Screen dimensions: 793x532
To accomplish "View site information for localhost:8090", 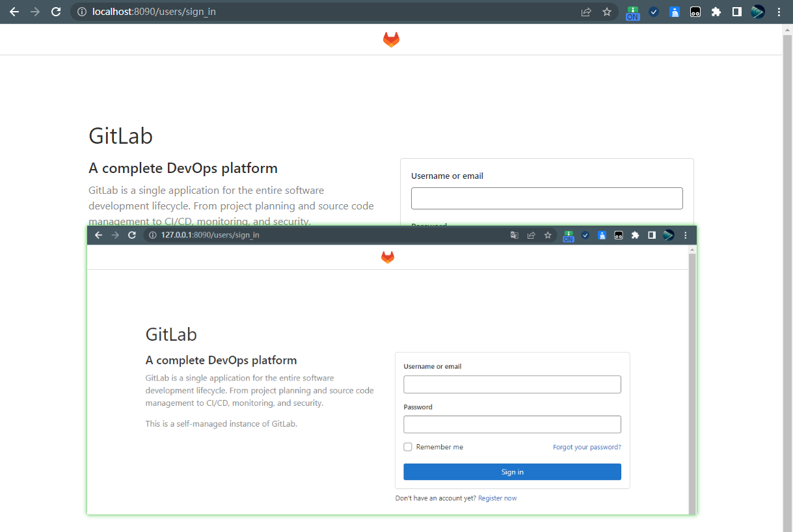I will [81, 12].
